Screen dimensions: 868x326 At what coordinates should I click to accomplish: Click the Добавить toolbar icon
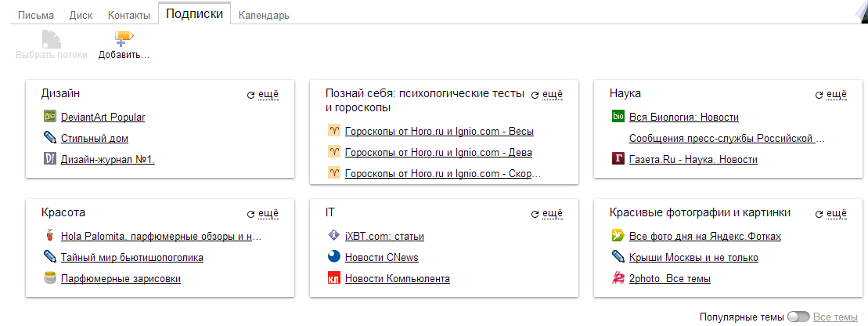click(x=124, y=38)
